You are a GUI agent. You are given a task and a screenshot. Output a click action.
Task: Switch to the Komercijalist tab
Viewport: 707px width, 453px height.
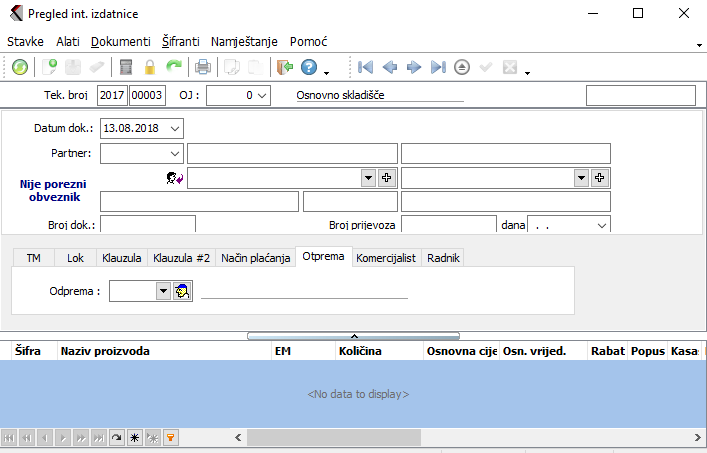coord(386,258)
